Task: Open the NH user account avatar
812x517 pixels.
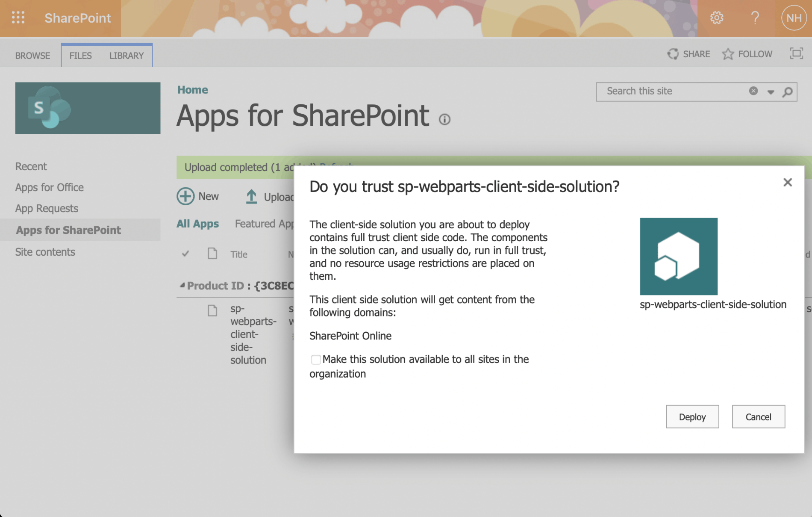Action: 793,18
